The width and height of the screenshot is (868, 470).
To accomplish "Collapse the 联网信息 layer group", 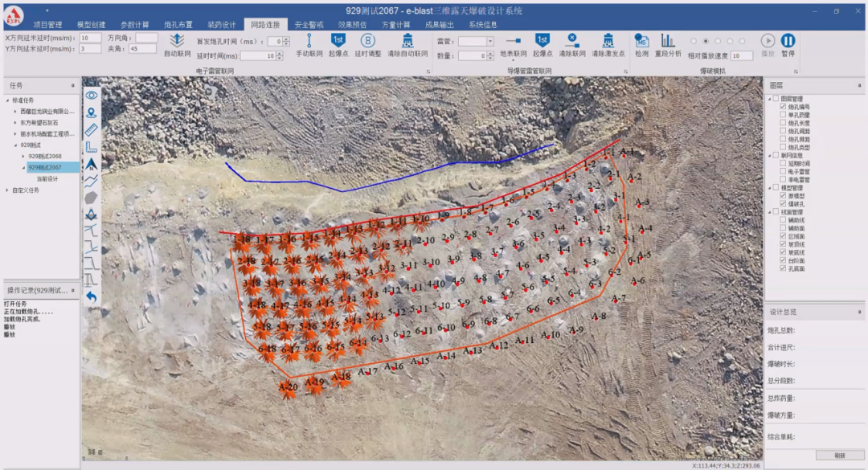I will pos(769,155).
